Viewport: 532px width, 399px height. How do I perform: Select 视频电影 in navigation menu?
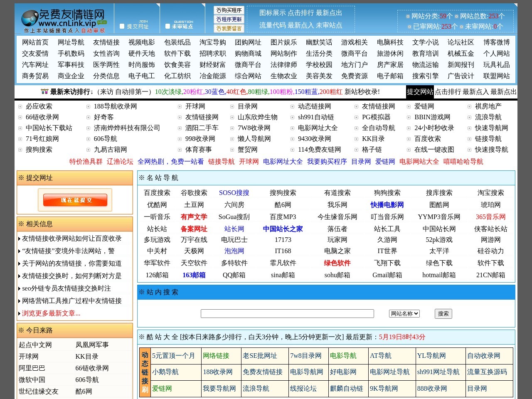pyautogui.click(x=142, y=42)
